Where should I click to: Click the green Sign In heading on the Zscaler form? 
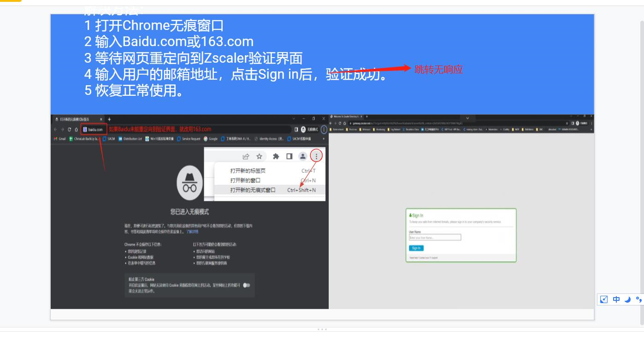pos(416,216)
